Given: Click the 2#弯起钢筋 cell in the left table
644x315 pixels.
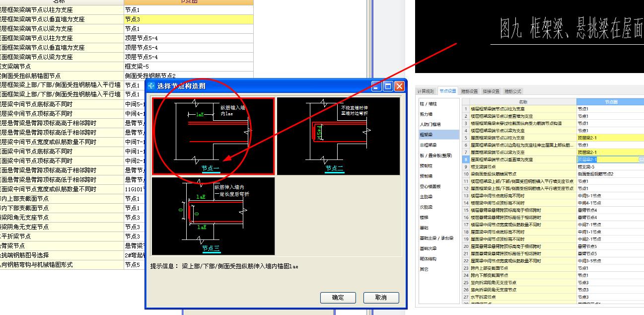Looking at the screenshot, I should tap(135, 255).
